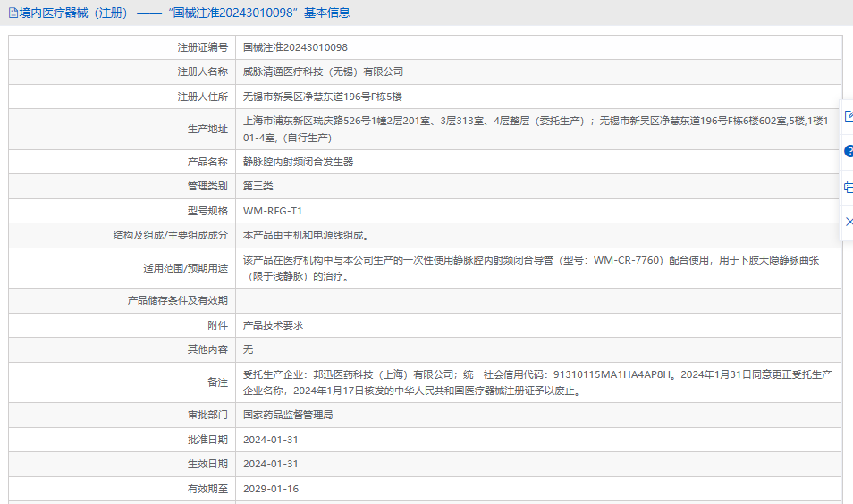This screenshot has width=853, height=504.
Task: Click the 批准日期 label
Action: coord(207,440)
